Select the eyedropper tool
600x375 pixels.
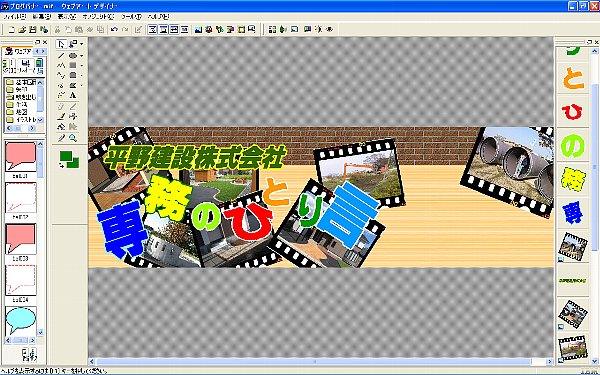tap(61, 138)
